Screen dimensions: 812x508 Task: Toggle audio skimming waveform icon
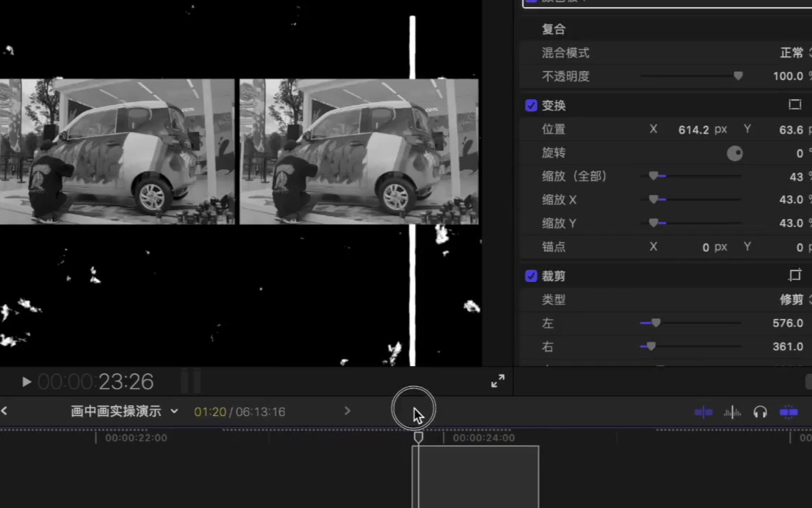pos(732,412)
